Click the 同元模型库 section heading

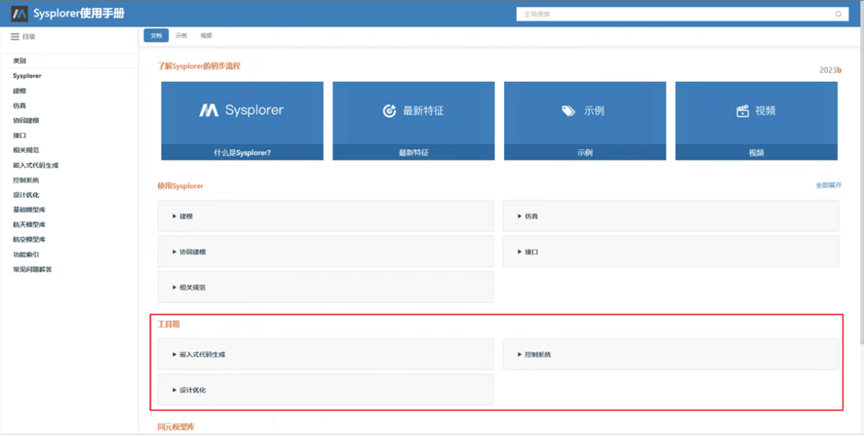[x=176, y=427]
